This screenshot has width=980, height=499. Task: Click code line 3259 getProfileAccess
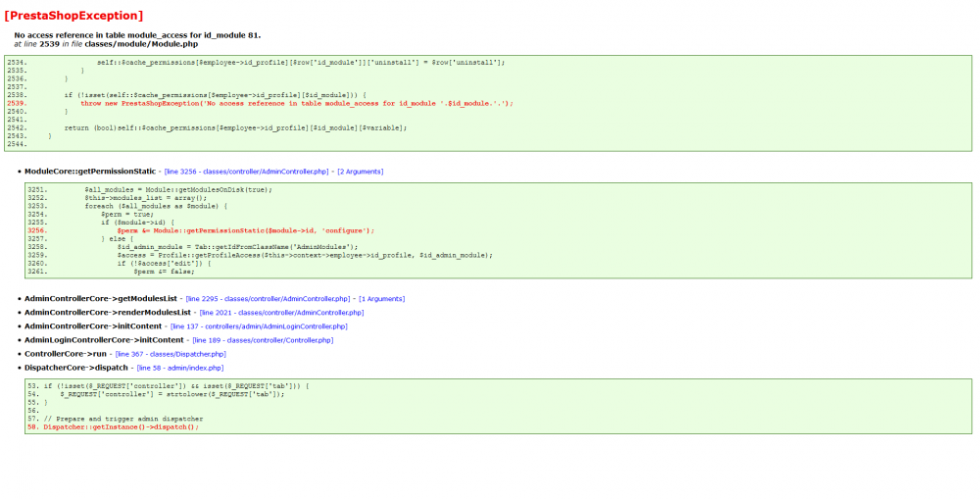pyautogui.click(x=305, y=255)
